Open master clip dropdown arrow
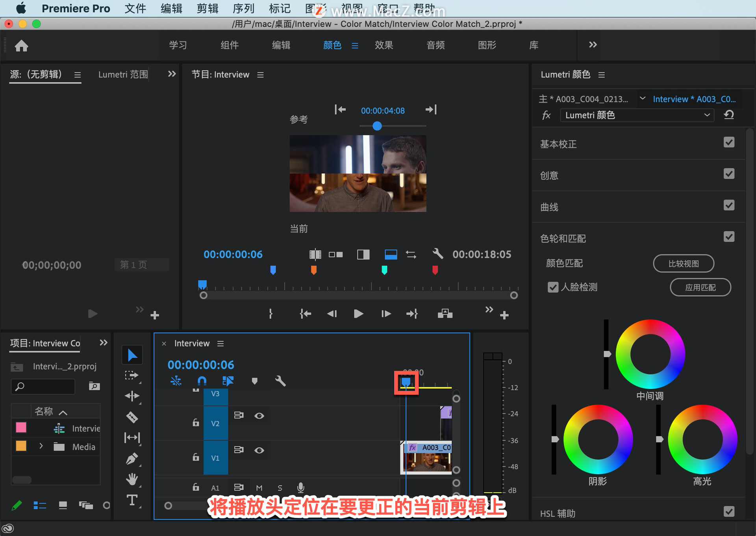 (x=642, y=98)
